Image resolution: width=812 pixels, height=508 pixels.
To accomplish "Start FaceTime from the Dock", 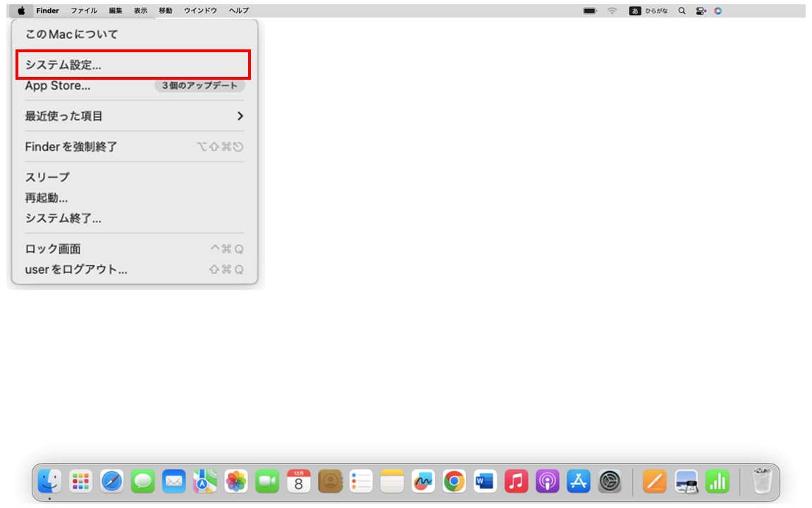I will (266, 483).
